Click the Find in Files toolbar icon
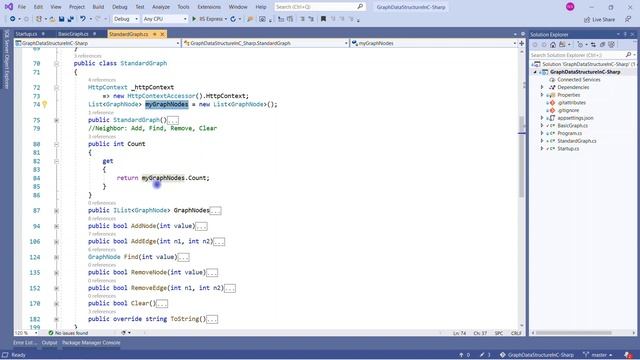 point(250,19)
